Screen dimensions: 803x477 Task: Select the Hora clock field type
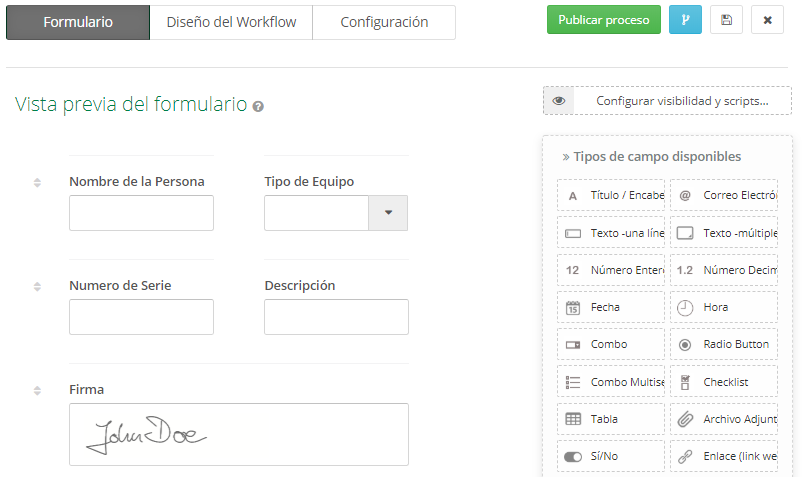pos(724,307)
